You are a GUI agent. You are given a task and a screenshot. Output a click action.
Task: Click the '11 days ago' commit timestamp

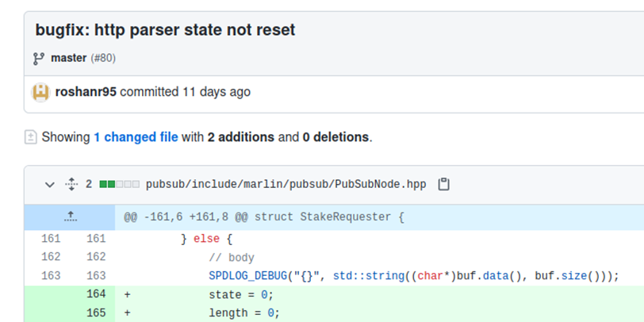(216, 91)
